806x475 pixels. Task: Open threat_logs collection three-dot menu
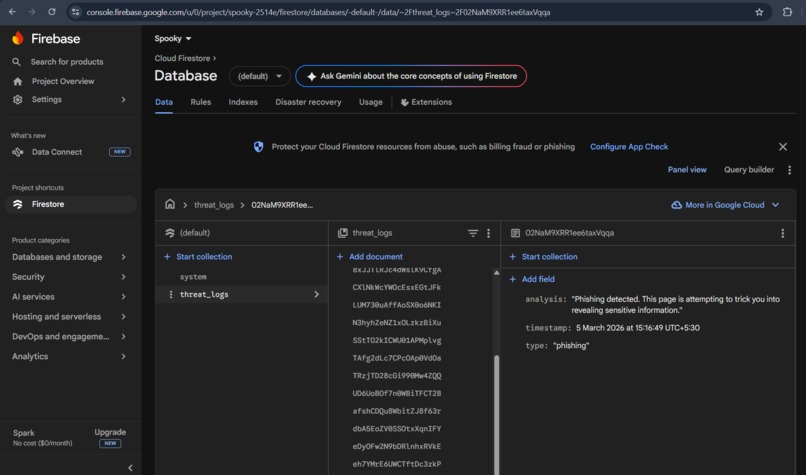(488, 233)
